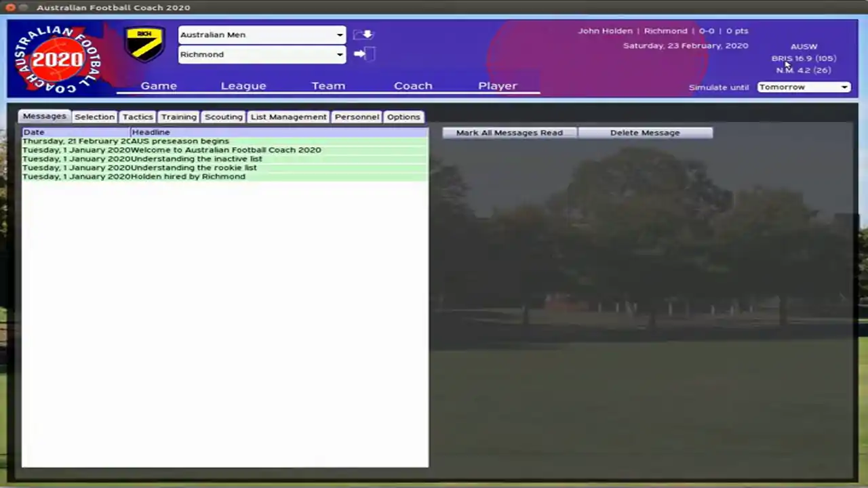
Task: Click the BRIS 16.9 (105) score
Action: pyautogui.click(x=804, y=58)
